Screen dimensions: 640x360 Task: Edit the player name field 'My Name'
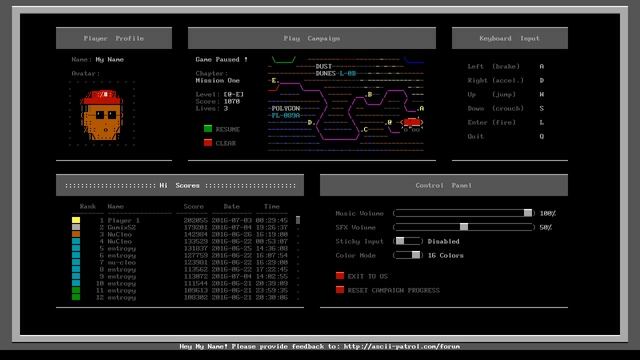tap(110, 60)
